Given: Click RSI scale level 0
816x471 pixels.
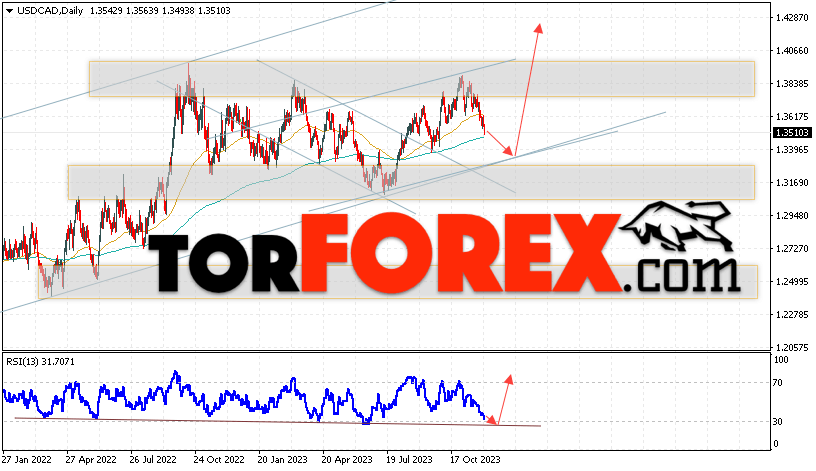Looking at the screenshot, I should [776, 443].
